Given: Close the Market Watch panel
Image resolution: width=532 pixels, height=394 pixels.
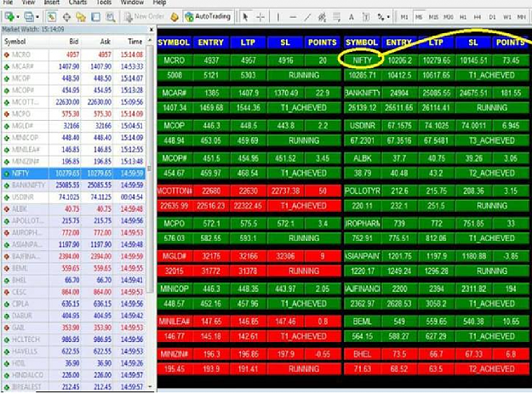Looking at the screenshot, I should tap(152, 30).
